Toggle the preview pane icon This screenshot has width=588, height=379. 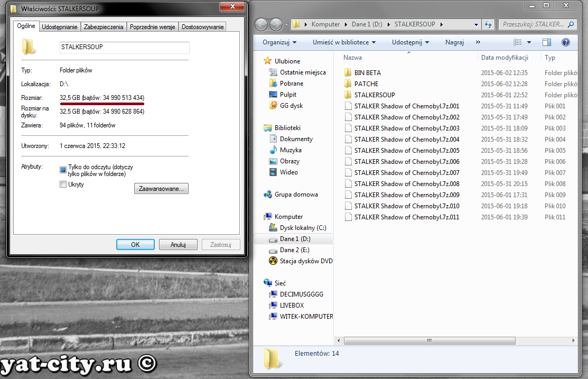pos(547,42)
